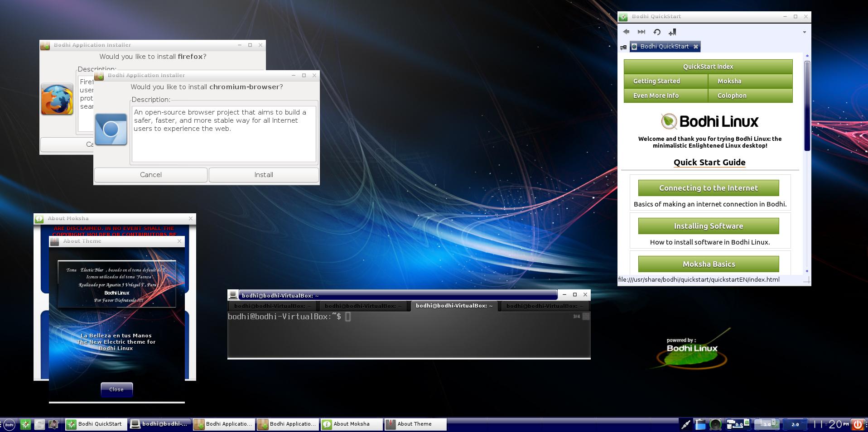Open the Colophon section
The height and width of the screenshot is (432, 868).
tap(750, 96)
